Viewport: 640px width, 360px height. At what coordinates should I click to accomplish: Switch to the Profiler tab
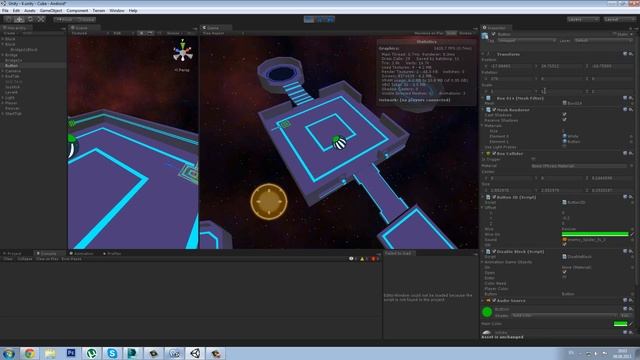pos(113,253)
